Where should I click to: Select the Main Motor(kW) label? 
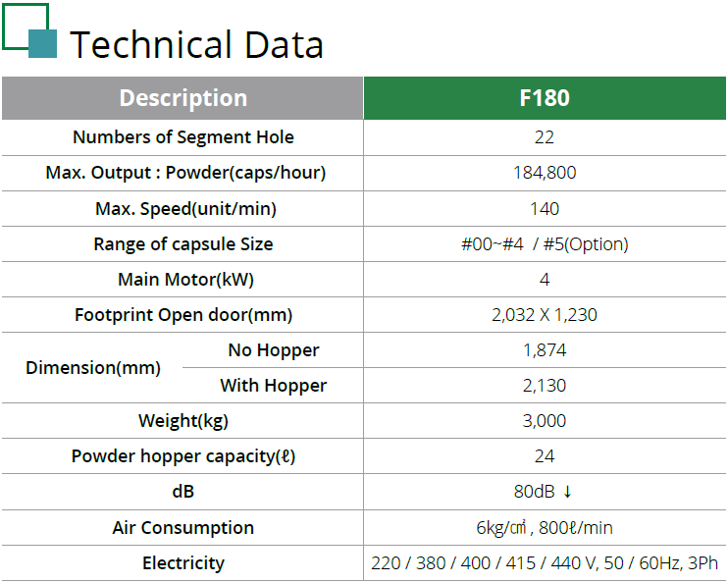(185, 280)
